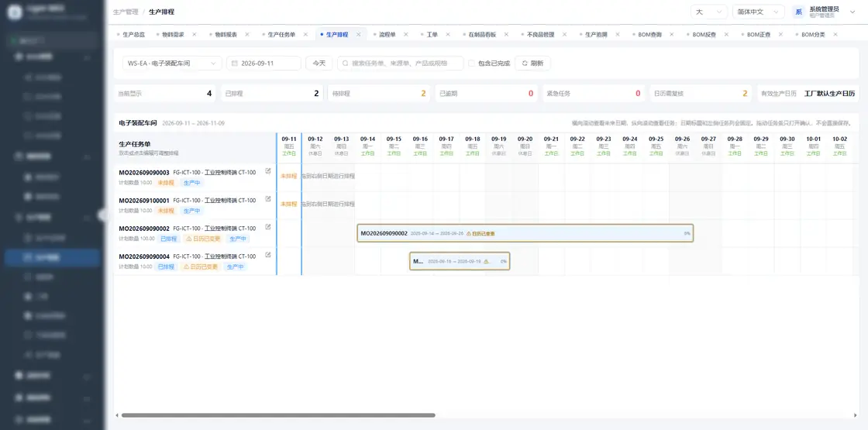Screen dimensions: 868x430
Task: Open the 简体中文 language dropdown
Action: pyautogui.click(x=758, y=12)
